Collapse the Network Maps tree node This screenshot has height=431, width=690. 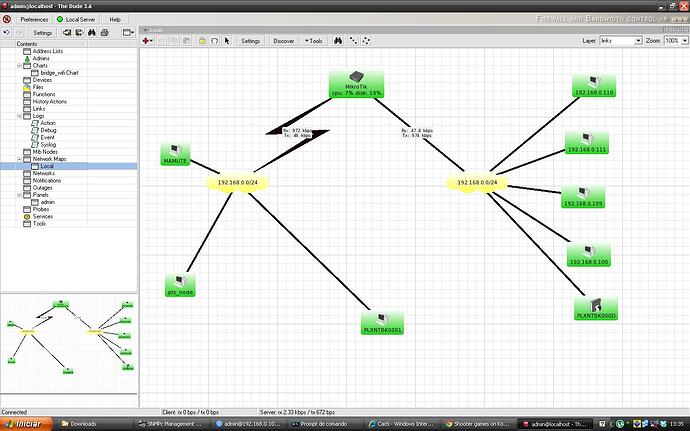19,159
